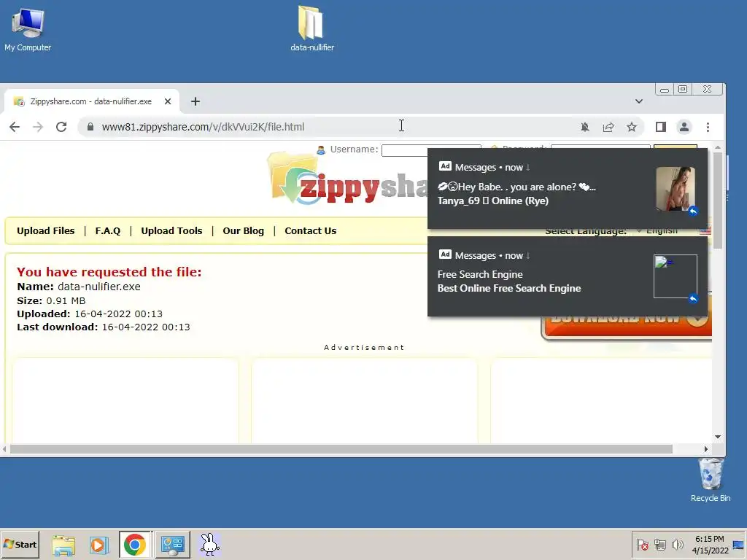747x560 pixels.
Task: Bookmark this page with the star icon
Action: click(632, 127)
